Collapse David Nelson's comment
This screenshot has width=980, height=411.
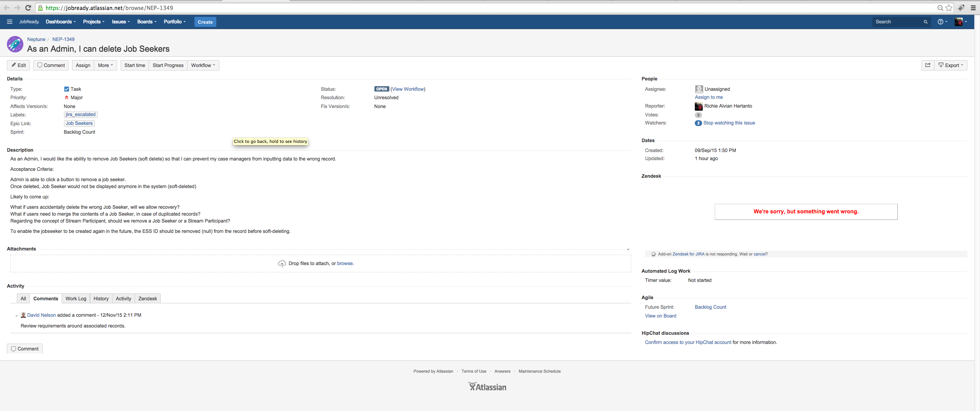(16, 316)
